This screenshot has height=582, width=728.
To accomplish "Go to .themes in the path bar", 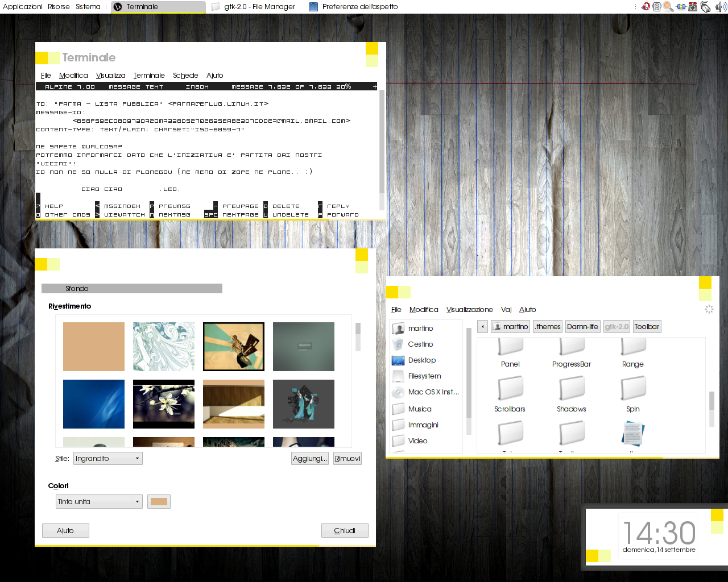I will click(x=548, y=326).
